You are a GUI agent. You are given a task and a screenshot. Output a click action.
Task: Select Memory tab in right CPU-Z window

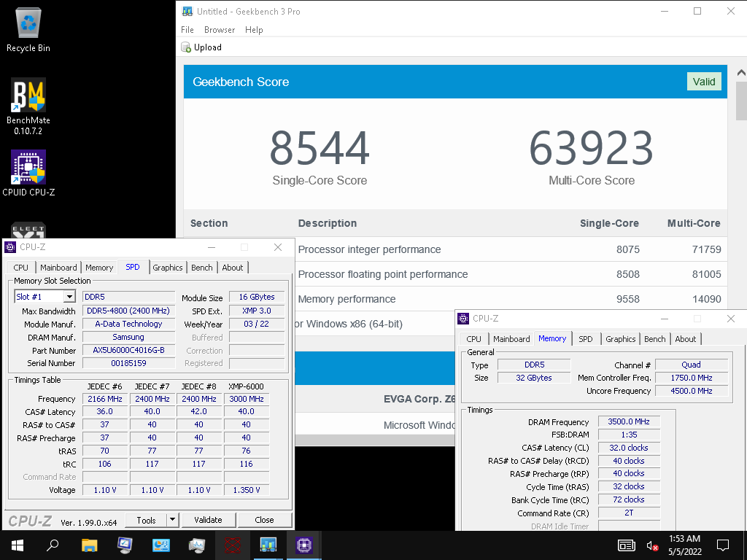(x=552, y=338)
